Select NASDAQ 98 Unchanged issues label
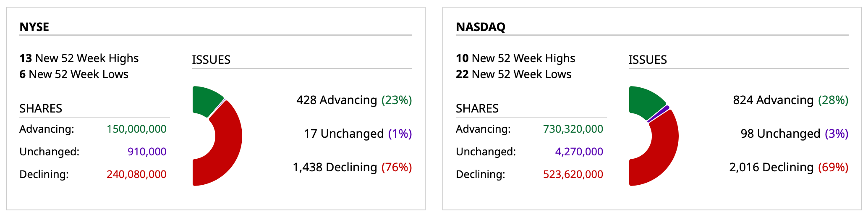 794,134
